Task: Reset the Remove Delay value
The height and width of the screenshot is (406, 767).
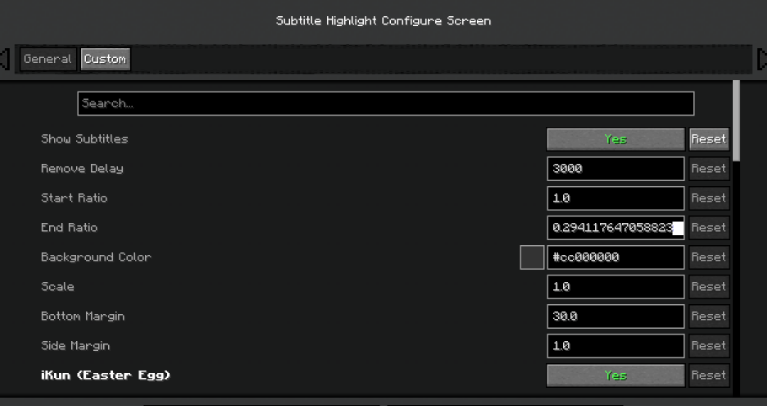Action: (708, 169)
